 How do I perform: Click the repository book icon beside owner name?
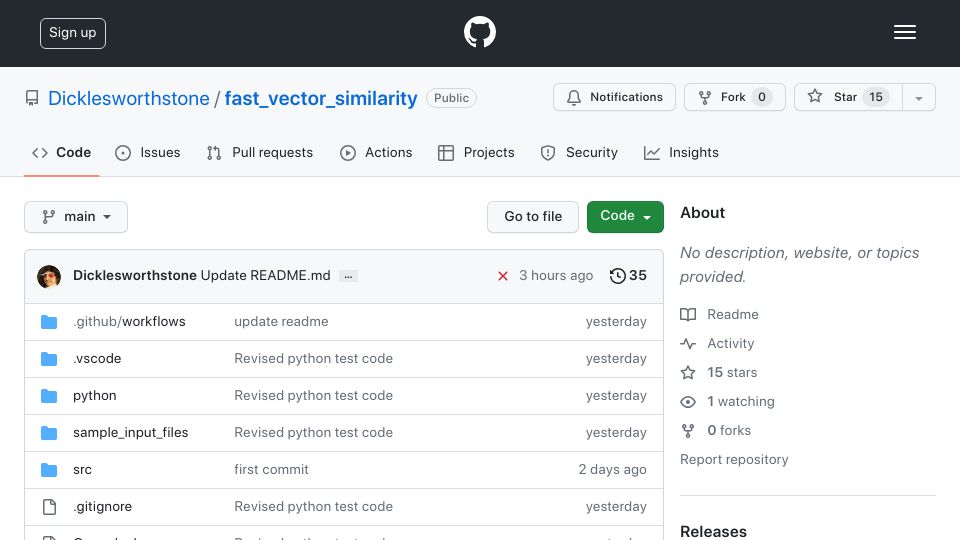[x=32, y=98]
